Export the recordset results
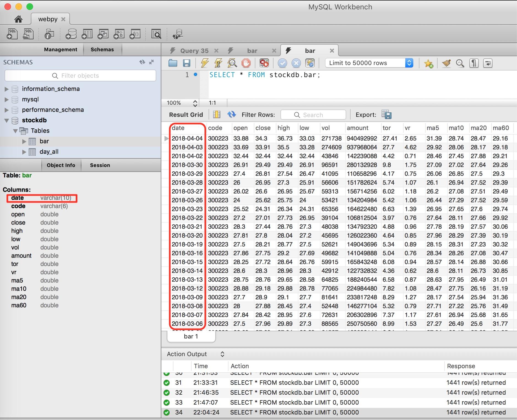This screenshot has width=517, height=420. pyautogui.click(x=387, y=115)
